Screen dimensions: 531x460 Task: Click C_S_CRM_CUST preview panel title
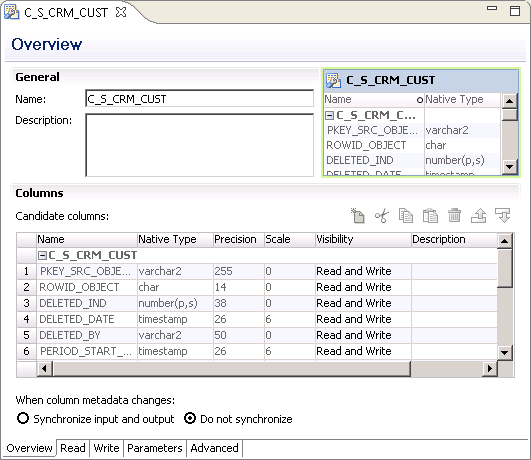pyautogui.click(x=390, y=80)
